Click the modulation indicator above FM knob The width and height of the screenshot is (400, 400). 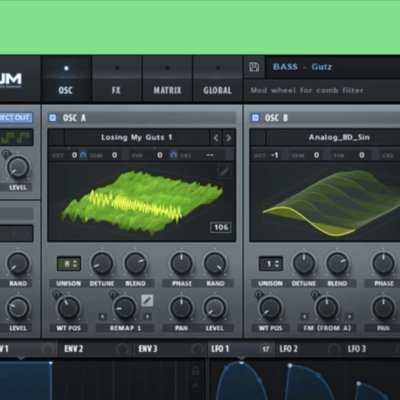click(x=315, y=294)
